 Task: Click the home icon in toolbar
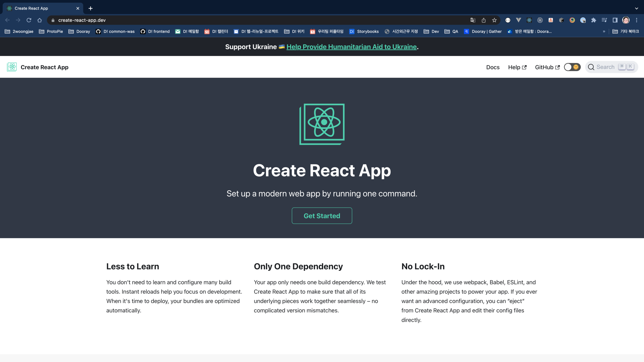pyautogui.click(x=39, y=20)
